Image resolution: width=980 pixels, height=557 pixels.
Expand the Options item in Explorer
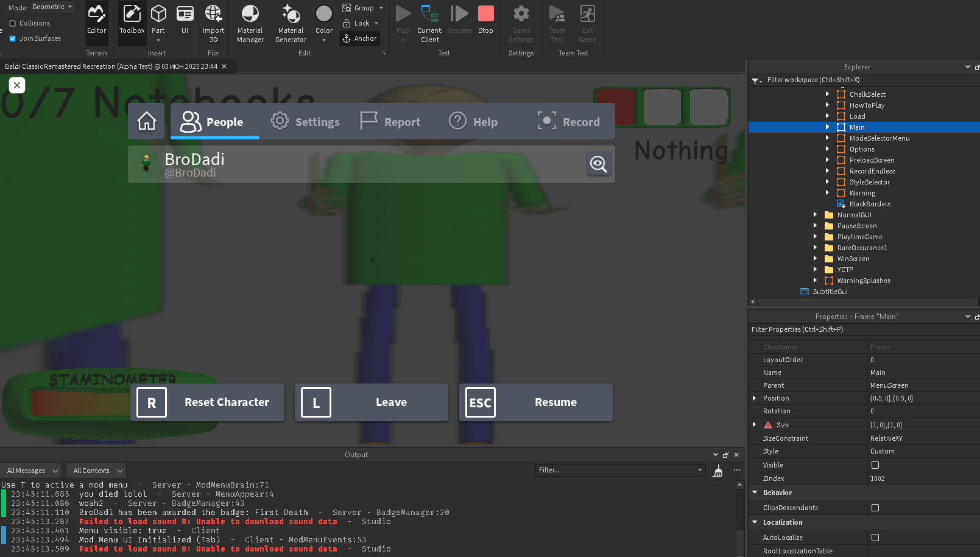(827, 149)
